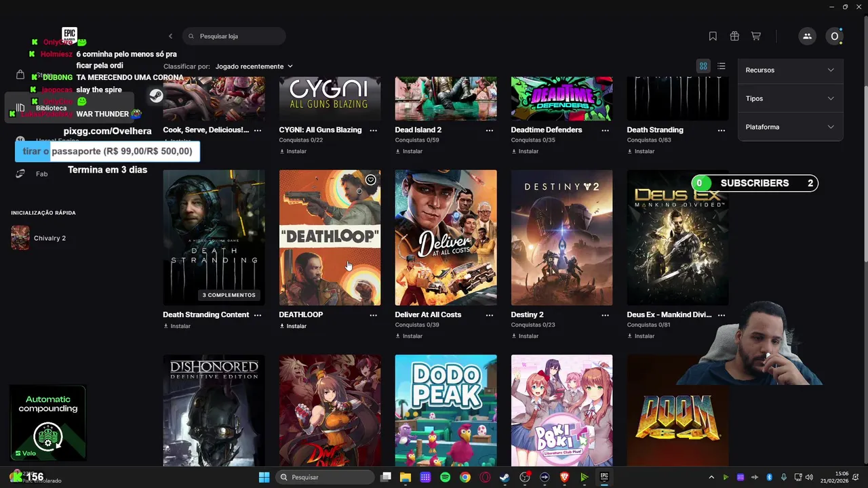The width and height of the screenshot is (868, 488).
Task: Open options menu for Cook, Serve, Delicious
Action: [x=257, y=130]
